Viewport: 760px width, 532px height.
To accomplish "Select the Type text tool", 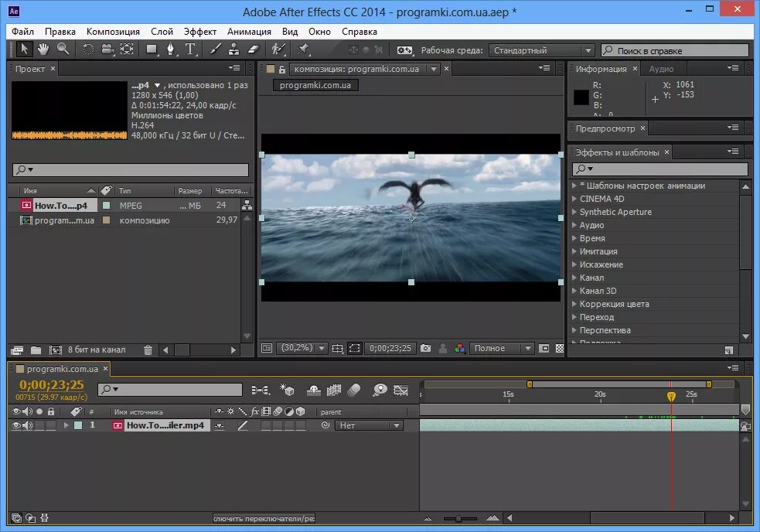I will (x=190, y=49).
